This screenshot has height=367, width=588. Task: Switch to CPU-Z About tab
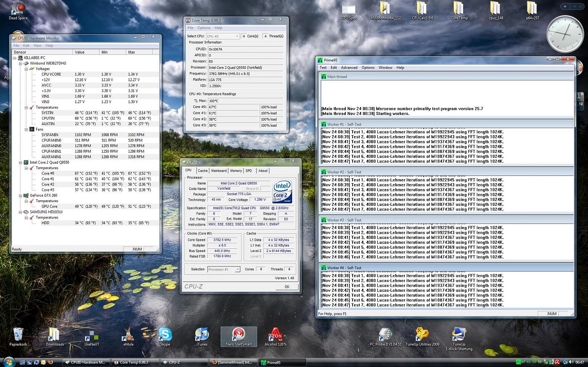263,171
